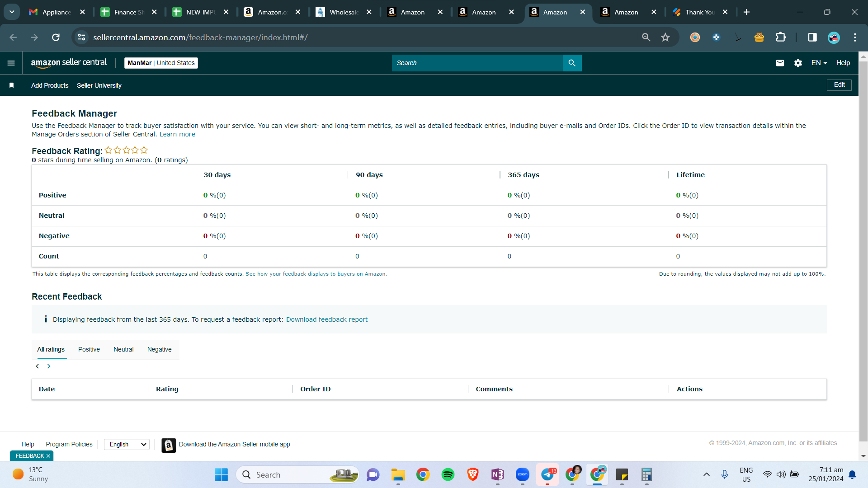Open Calculator from the taskbar
Image resolution: width=868 pixels, height=488 pixels.
(x=646, y=474)
